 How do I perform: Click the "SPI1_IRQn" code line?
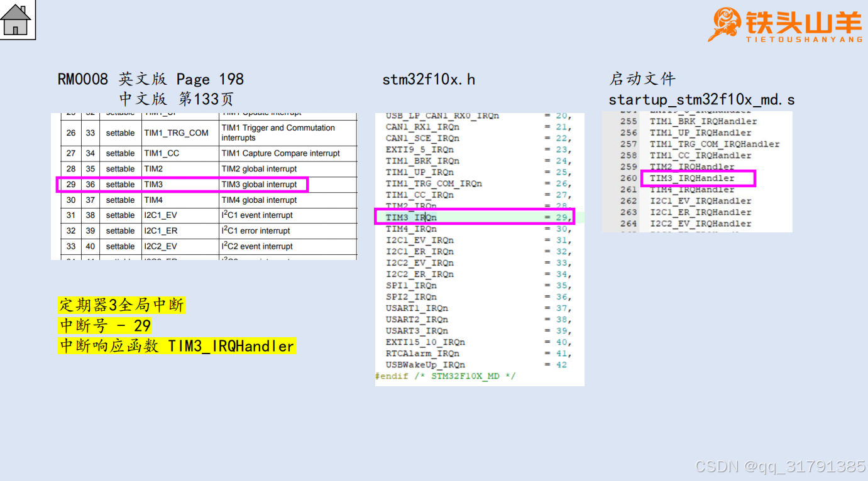[x=478, y=285]
